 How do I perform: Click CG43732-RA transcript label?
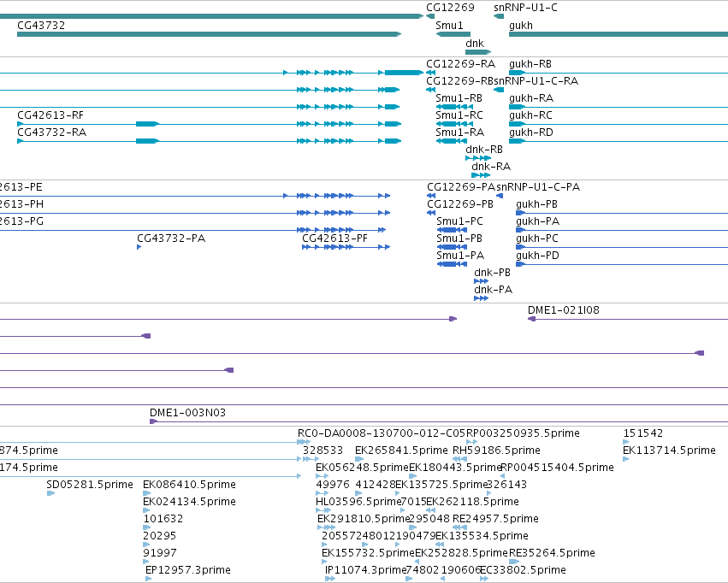coord(51,132)
